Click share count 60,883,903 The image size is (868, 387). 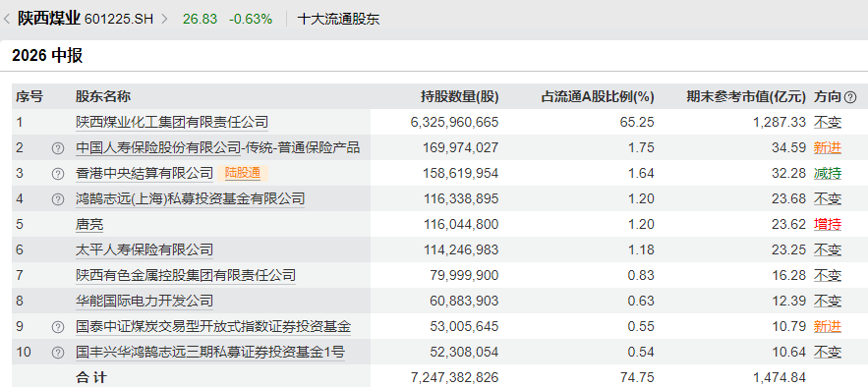click(x=464, y=301)
